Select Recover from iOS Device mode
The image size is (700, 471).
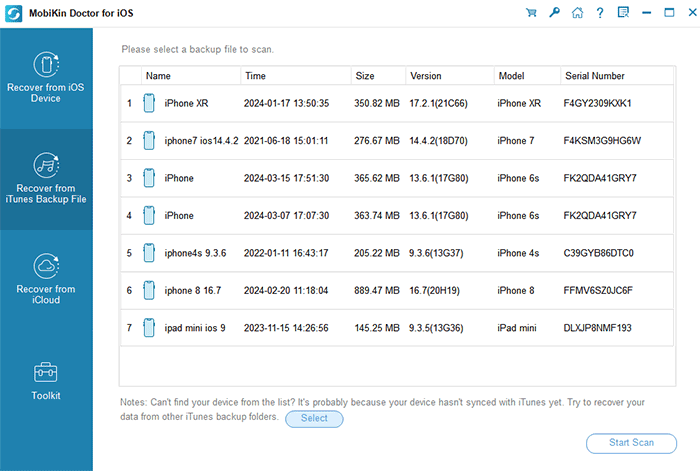46,78
